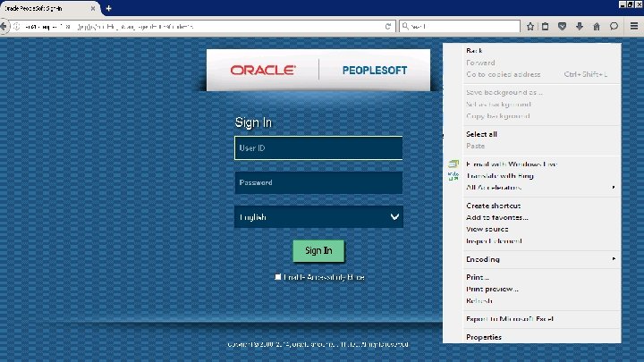Click the Oracle logo

[263, 71]
